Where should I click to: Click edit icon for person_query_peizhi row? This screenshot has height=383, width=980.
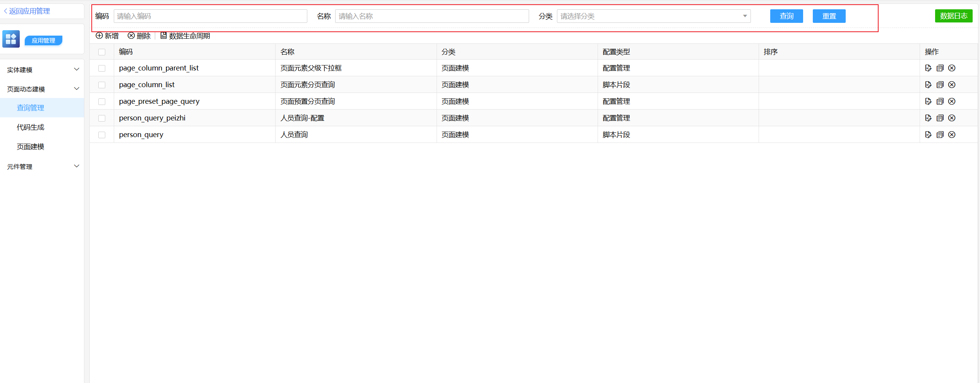(x=928, y=118)
